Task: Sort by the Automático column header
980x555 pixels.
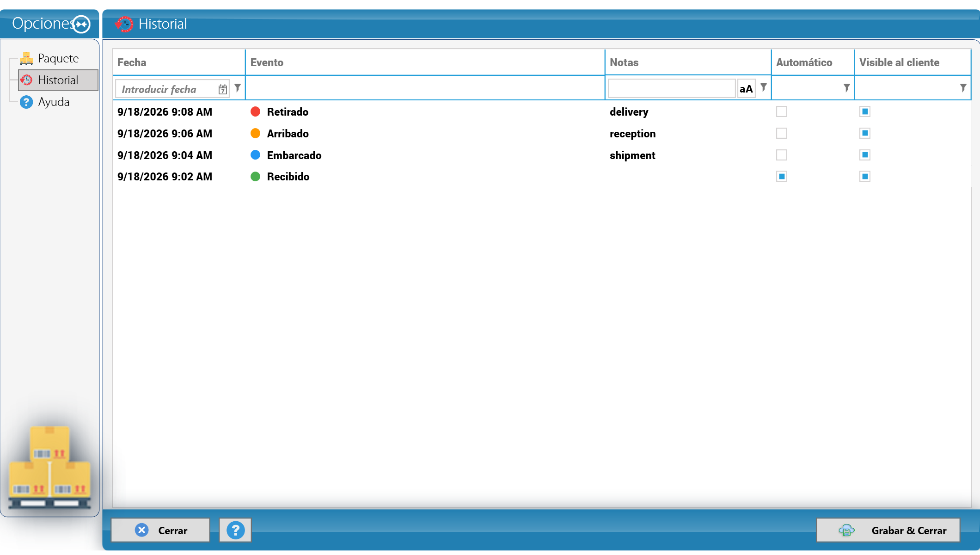Action: tap(813, 62)
